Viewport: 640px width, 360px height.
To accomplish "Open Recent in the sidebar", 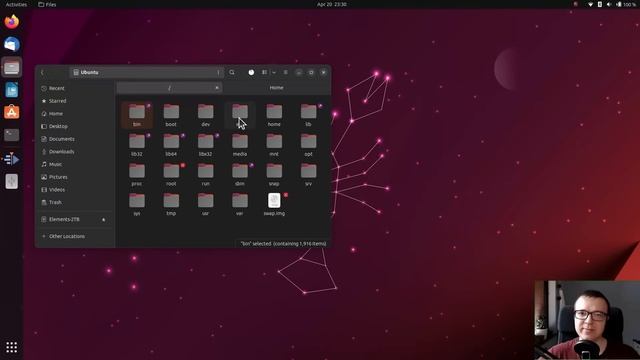I will (x=75, y=88).
